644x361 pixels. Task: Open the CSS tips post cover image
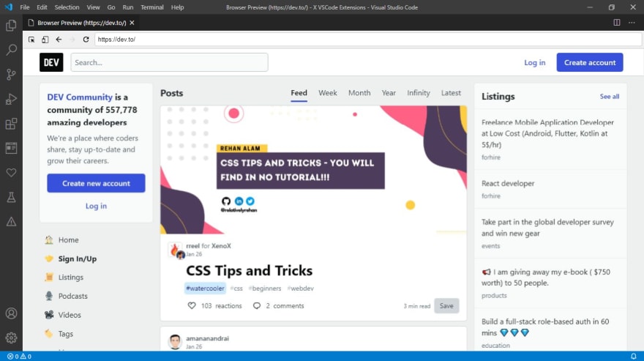(313, 170)
